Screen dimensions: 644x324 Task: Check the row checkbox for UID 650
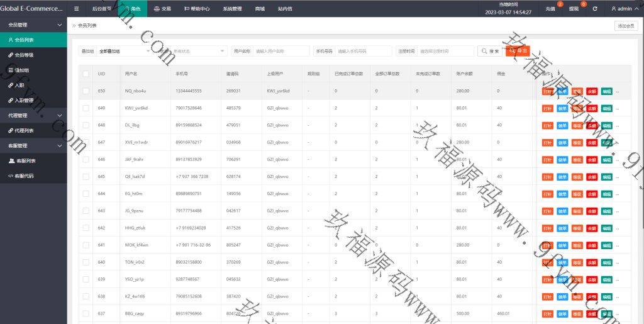pyautogui.click(x=86, y=91)
